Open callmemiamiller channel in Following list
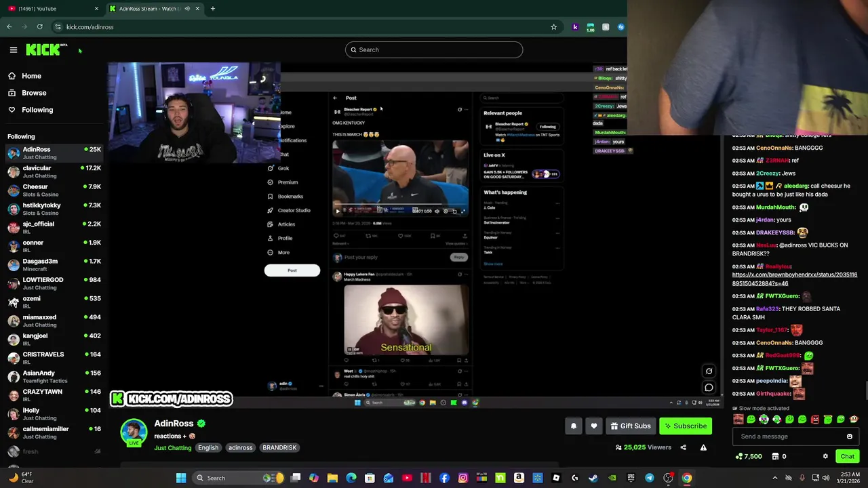This screenshot has width=868, height=488. [54, 432]
